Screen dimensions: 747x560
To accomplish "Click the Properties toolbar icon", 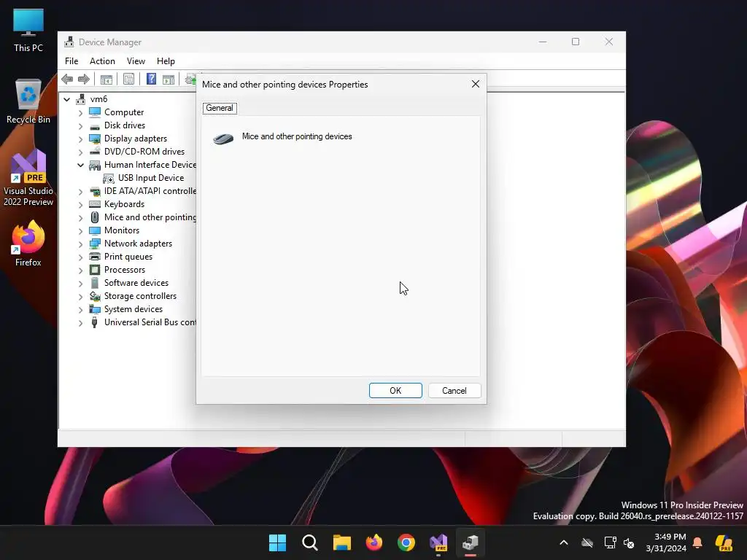I will point(128,79).
